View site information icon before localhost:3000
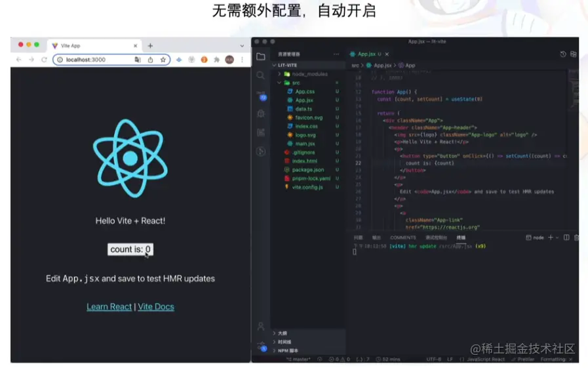Viewport: 588px width, 368px height. click(60, 60)
